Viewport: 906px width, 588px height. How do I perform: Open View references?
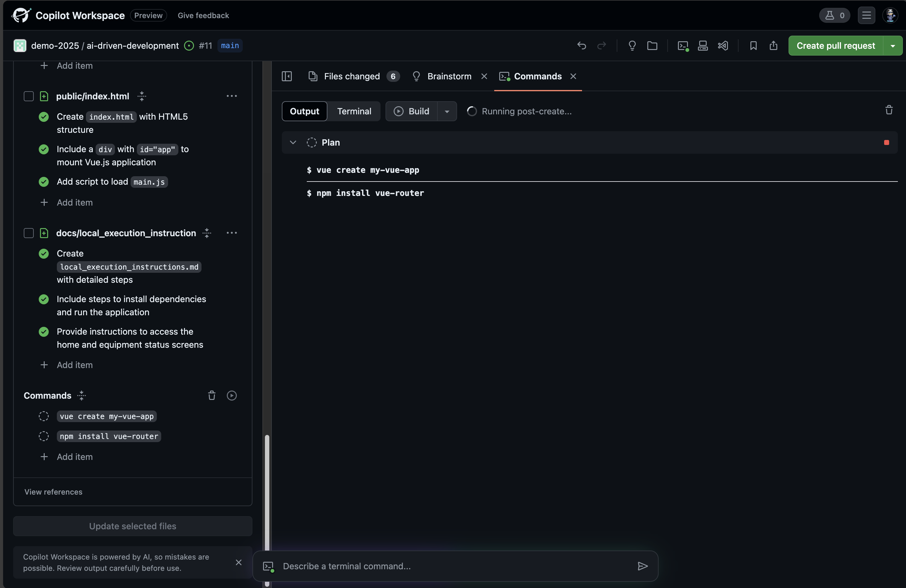coord(53,492)
